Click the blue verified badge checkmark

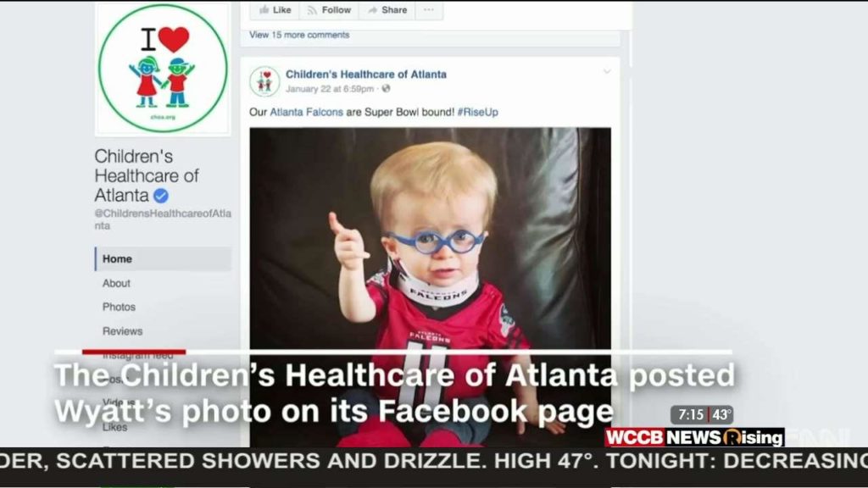tap(161, 196)
